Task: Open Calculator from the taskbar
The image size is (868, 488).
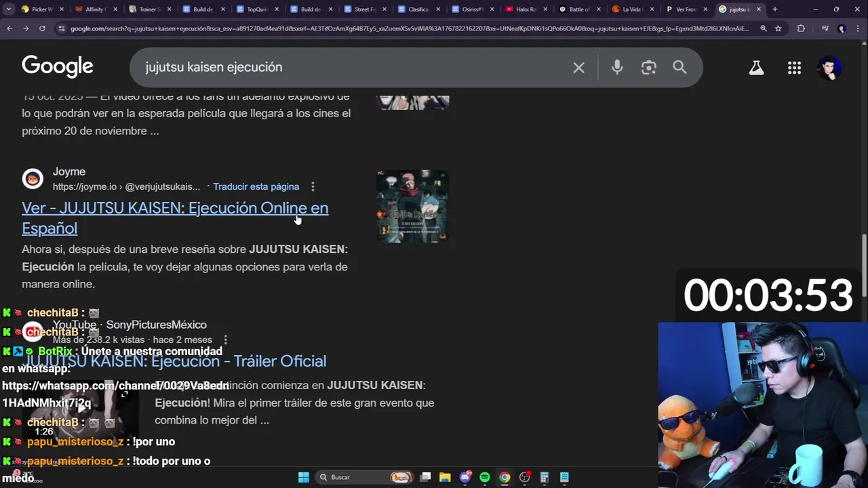Action: [x=544, y=477]
